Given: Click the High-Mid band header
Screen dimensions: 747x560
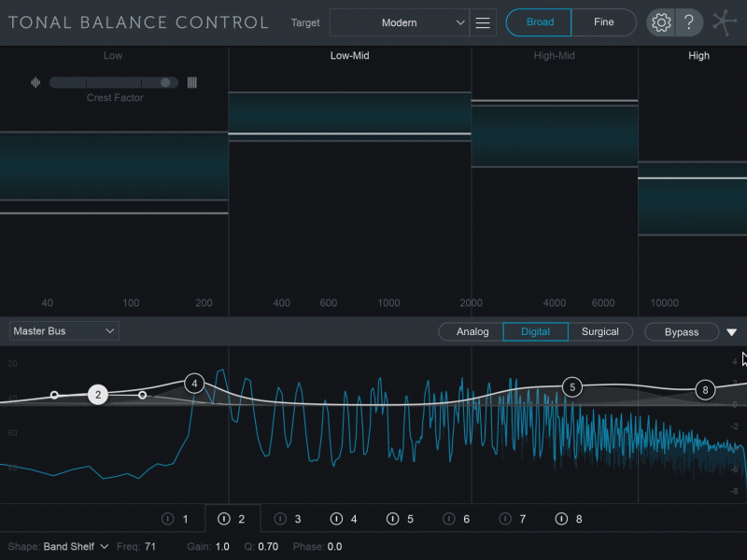Looking at the screenshot, I should [x=554, y=56].
